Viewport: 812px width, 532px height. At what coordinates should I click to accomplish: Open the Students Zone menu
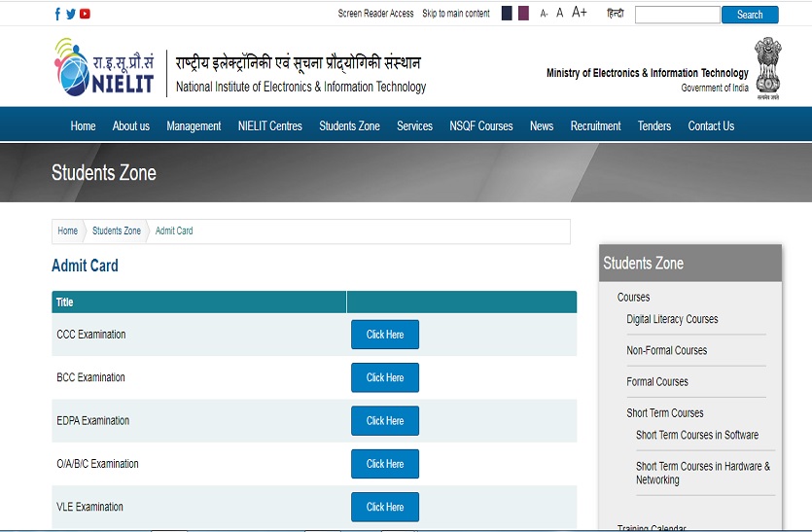(x=349, y=125)
